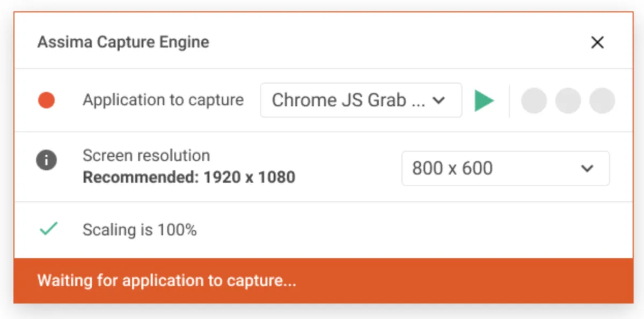
Task: Click the Waiting for application to capture message
Action: [166, 280]
